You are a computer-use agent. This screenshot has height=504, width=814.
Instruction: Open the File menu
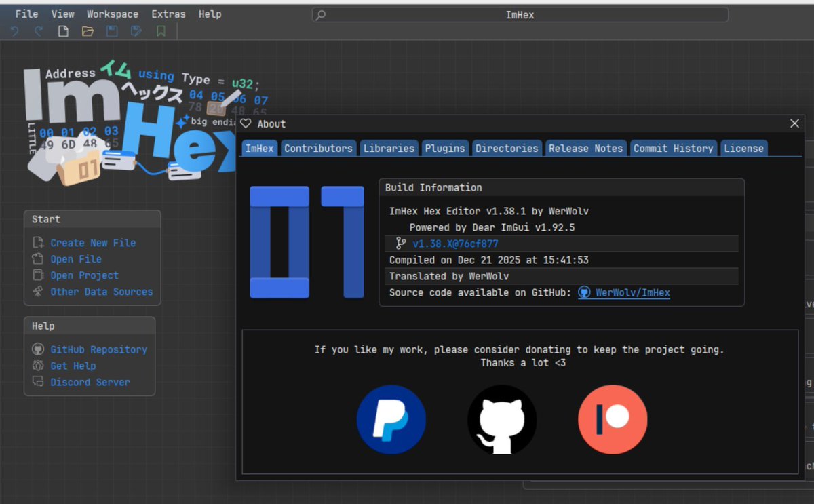click(26, 14)
